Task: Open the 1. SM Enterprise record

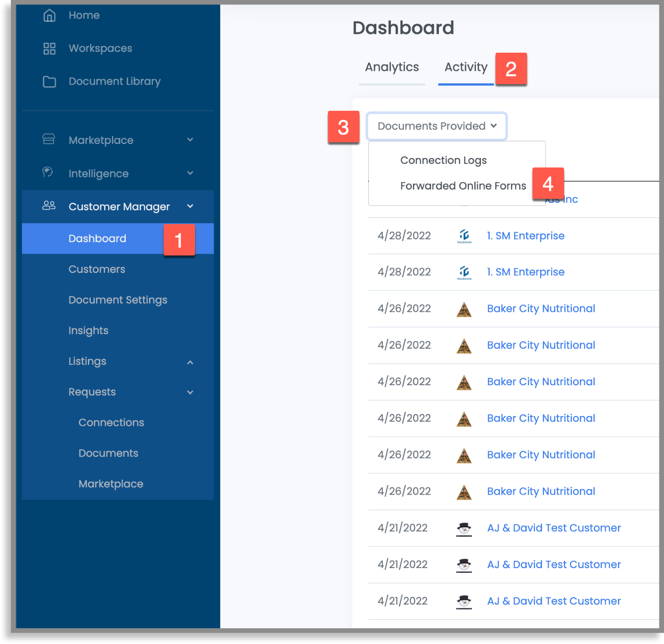Action: tap(525, 236)
